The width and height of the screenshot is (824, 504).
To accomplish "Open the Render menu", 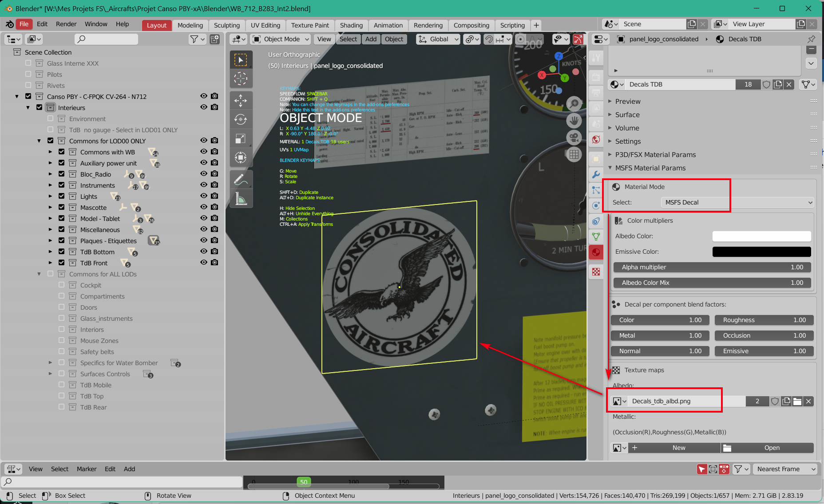I will click(x=66, y=24).
